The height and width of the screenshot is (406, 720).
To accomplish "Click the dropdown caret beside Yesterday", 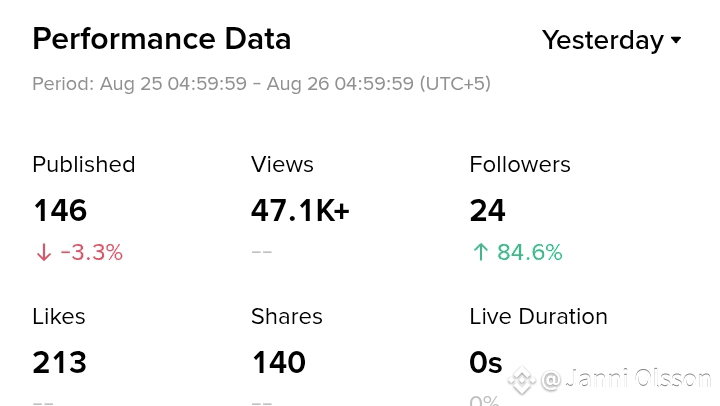I will (675, 40).
